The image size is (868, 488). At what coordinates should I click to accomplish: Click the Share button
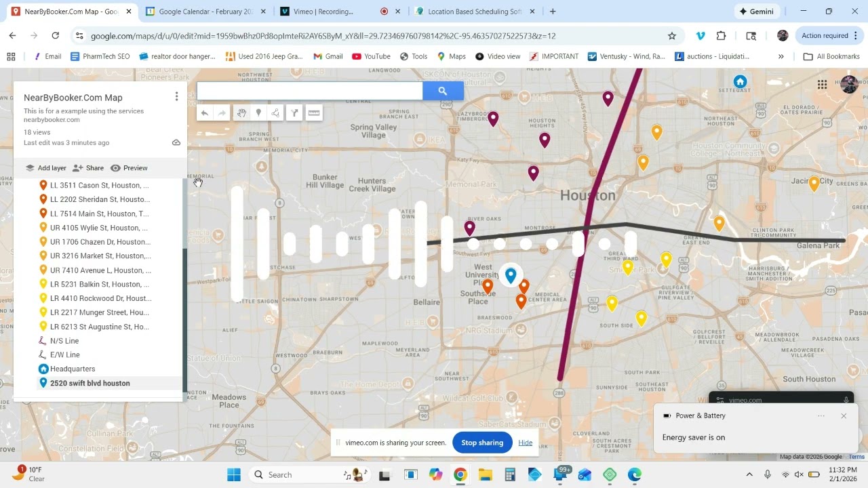coord(88,168)
